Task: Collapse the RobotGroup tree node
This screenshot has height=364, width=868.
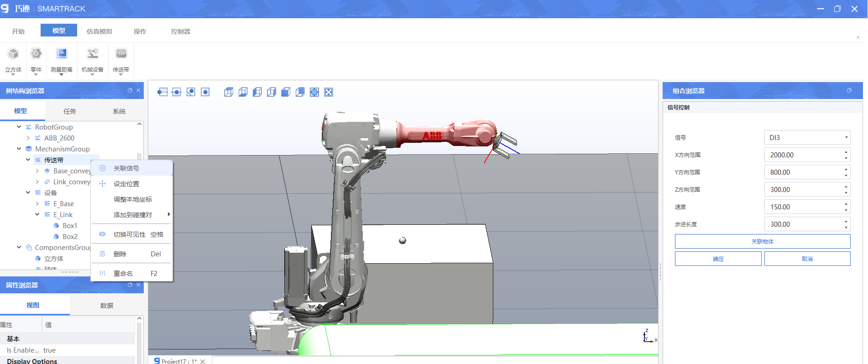Action: pyautogui.click(x=19, y=127)
